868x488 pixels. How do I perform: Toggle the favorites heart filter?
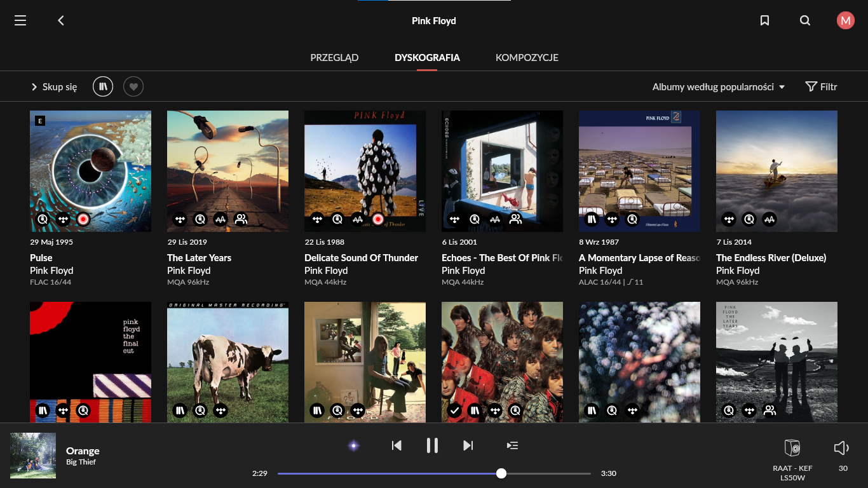pyautogui.click(x=133, y=86)
